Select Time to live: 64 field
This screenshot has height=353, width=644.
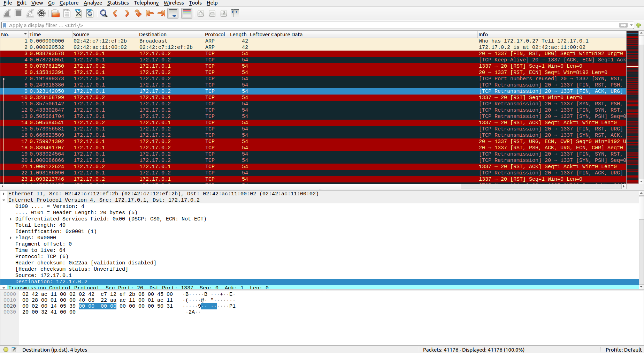point(40,250)
